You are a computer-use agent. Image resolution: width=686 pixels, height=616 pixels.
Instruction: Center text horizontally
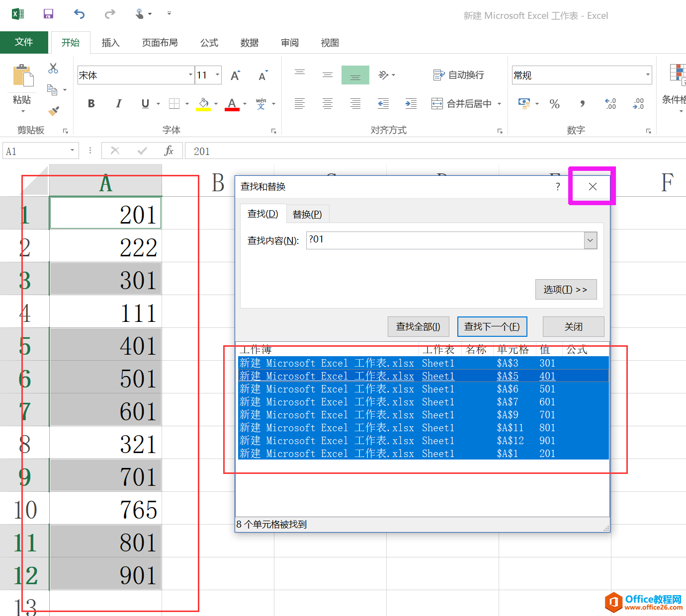(328, 104)
